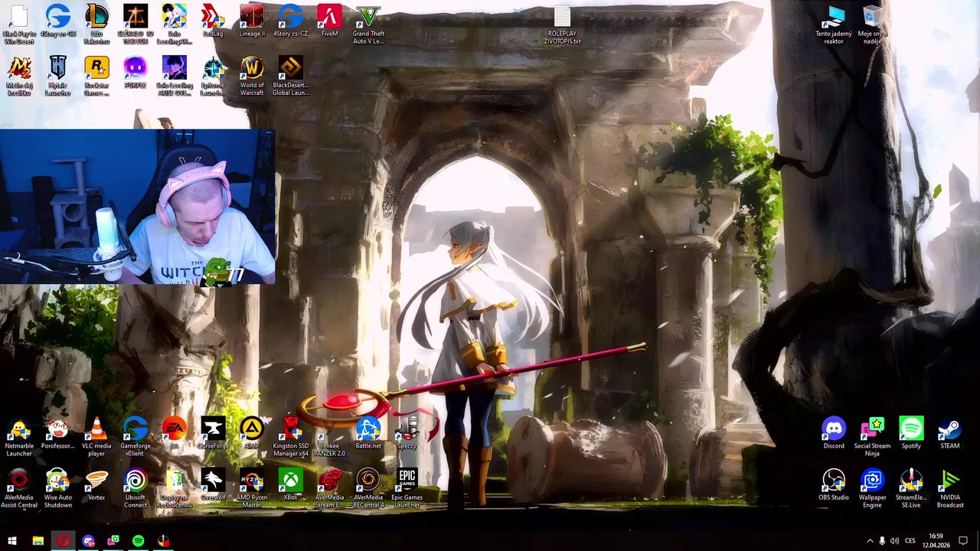Launch the 4Story en GB shortcut
Viewport: 980px width, 551px height.
point(58,22)
